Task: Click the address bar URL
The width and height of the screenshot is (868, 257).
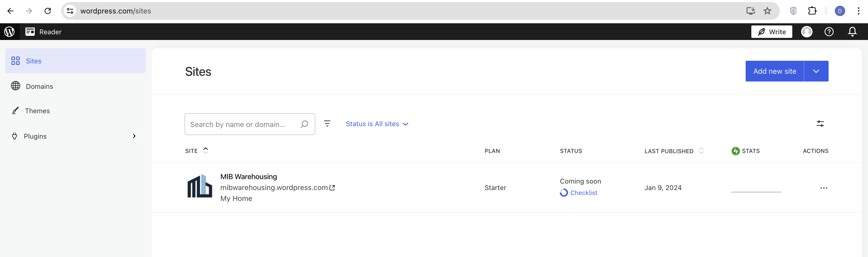Action: [116, 11]
